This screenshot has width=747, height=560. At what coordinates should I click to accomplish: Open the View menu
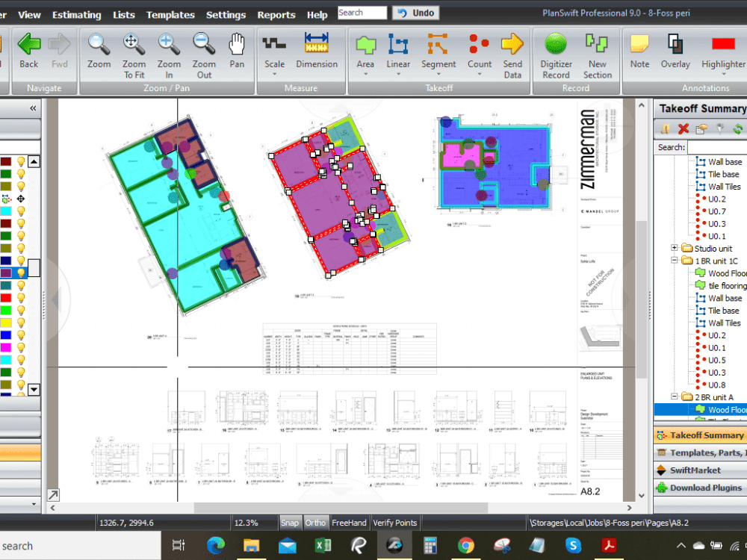pyautogui.click(x=29, y=15)
